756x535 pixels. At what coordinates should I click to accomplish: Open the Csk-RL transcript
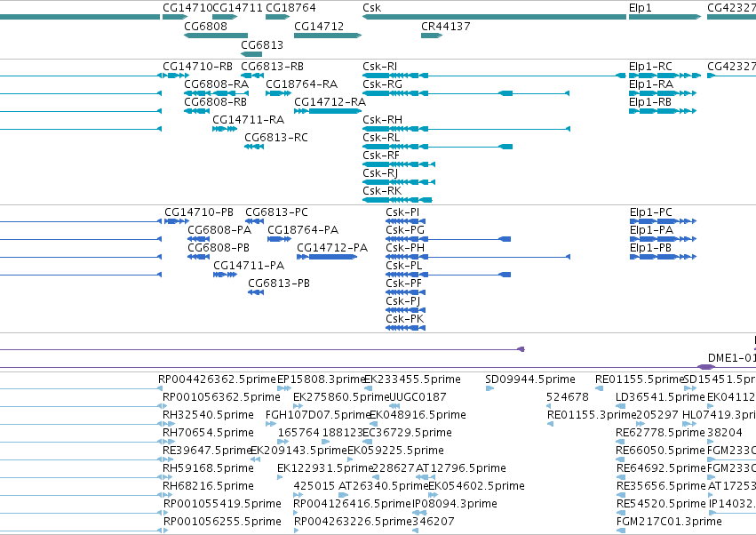[x=437, y=147]
